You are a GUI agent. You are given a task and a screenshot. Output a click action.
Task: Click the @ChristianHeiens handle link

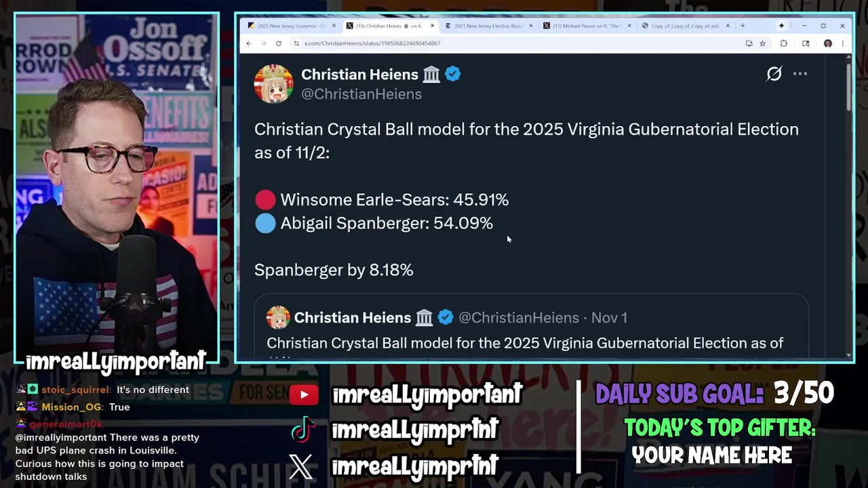tap(361, 94)
